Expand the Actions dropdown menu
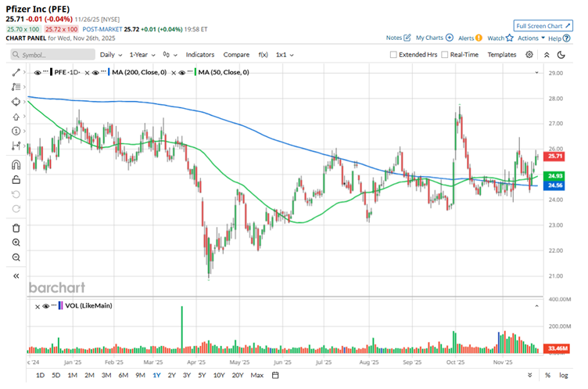 531,38
